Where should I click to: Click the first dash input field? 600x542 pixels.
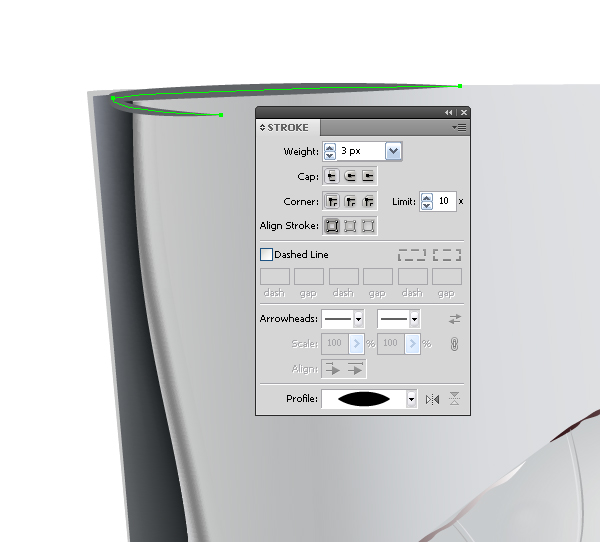pyautogui.click(x=275, y=276)
